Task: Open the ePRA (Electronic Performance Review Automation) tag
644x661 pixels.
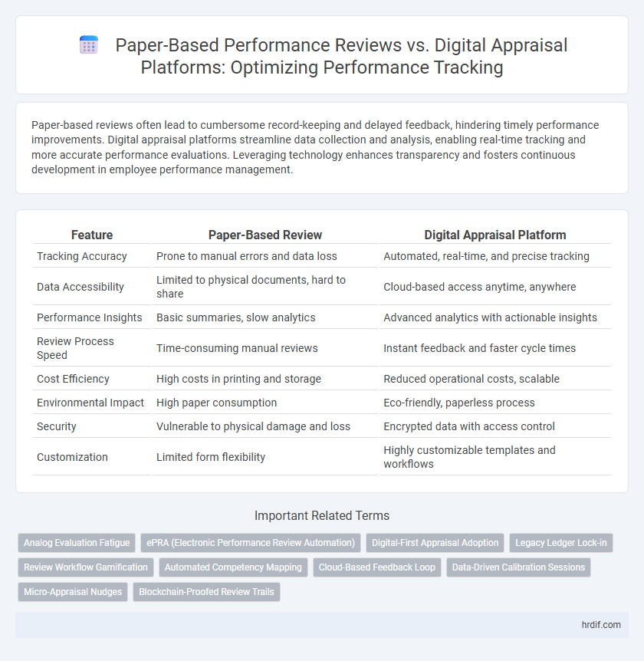Action: coord(251,543)
